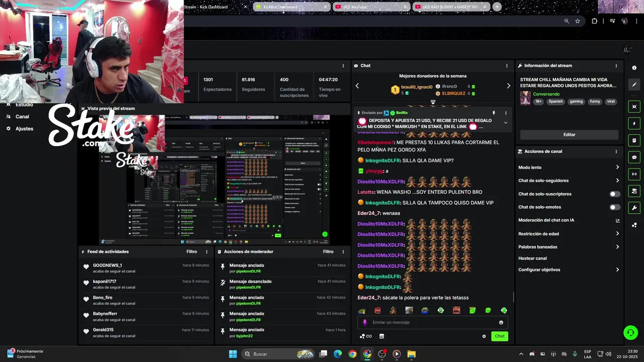Open Acciones de moderador three-dot menu
644x362 pixels.
pyautogui.click(x=343, y=252)
